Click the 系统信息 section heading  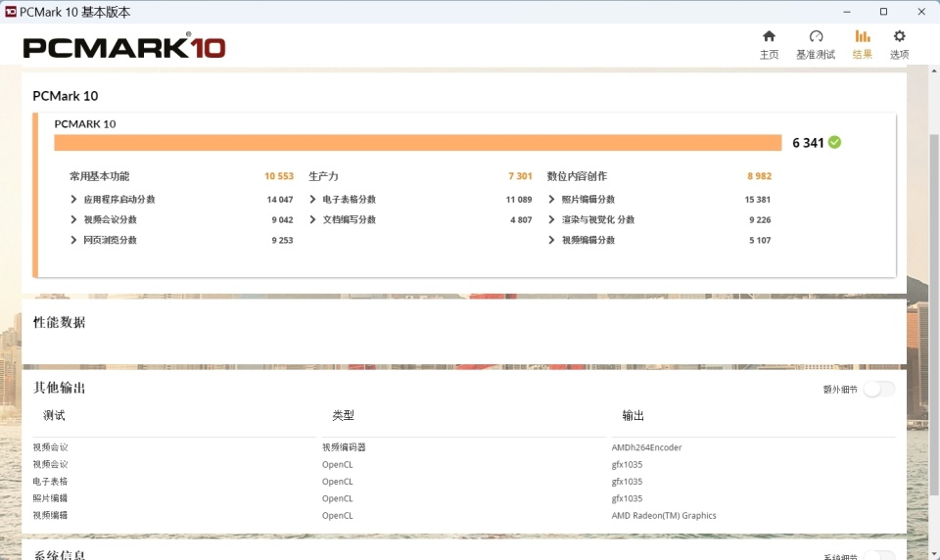(x=59, y=555)
